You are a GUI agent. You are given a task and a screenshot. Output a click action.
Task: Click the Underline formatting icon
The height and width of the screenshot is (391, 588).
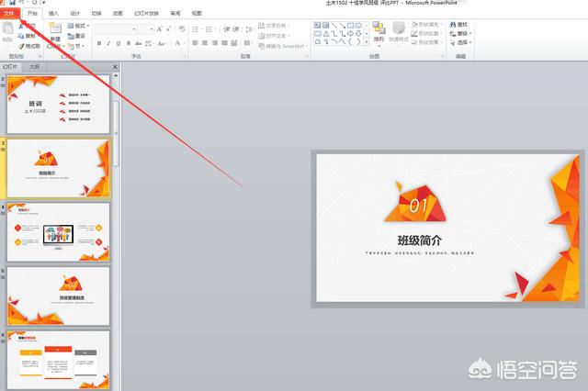click(x=119, y=43)
